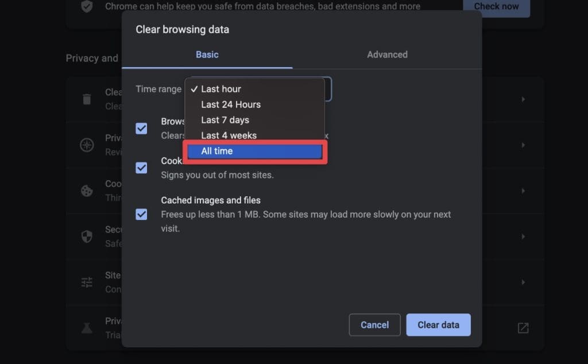Screen dimensions: 588x364
Task: Select Last 24 Hours option
Action: pyautogui.click(x=231, y=104)
